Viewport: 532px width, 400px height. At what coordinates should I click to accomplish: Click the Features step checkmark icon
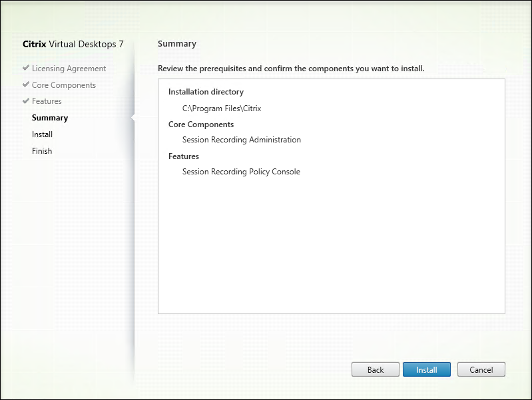(x=26, y=100)
